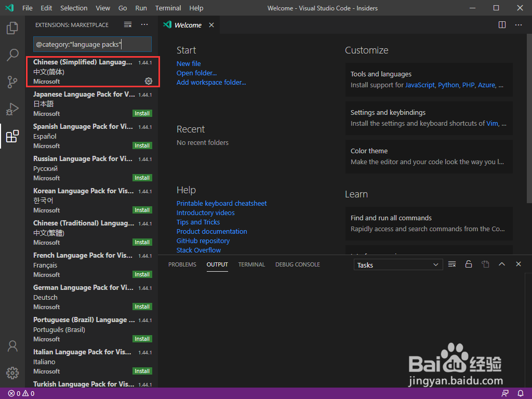Switch to the PROBLEMS panel tab
Screen dimensions: 532x399
click(182, 264)
